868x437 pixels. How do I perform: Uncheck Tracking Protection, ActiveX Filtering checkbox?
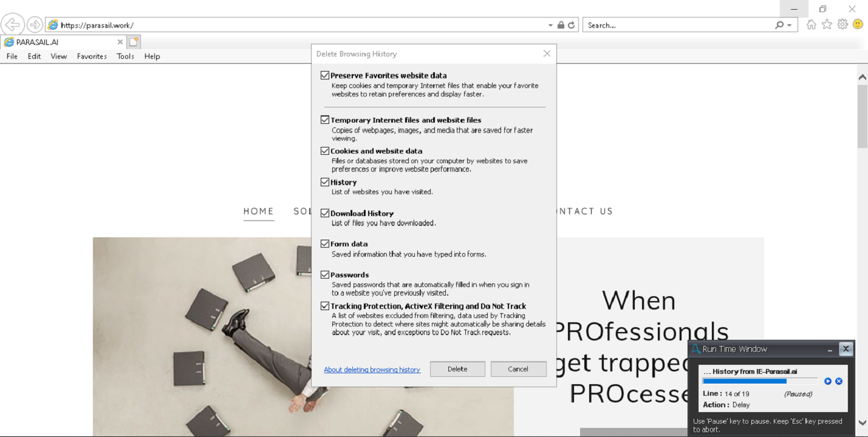(x=325, y=307)
